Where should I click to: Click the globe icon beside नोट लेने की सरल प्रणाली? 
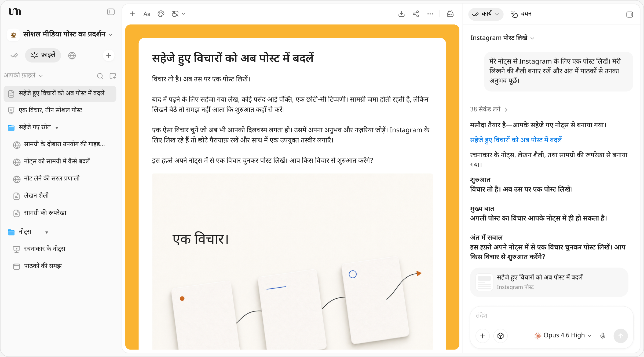17,179
